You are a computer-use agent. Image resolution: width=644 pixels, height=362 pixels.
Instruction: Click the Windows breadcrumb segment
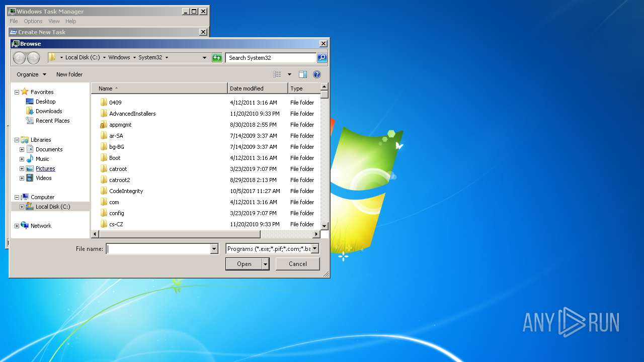point(119,57)
